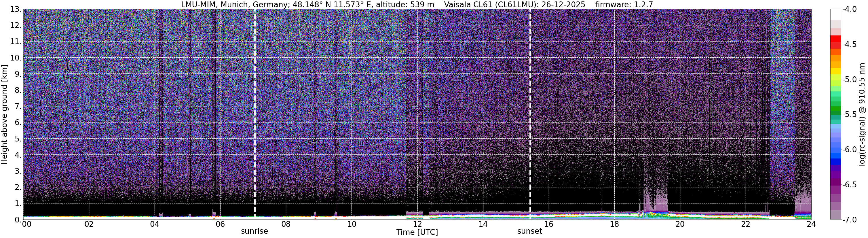Viewport: 868px width, 238px height.
Task: Click the colorbar tick label '-4.0'
Action: pos(850,10)
